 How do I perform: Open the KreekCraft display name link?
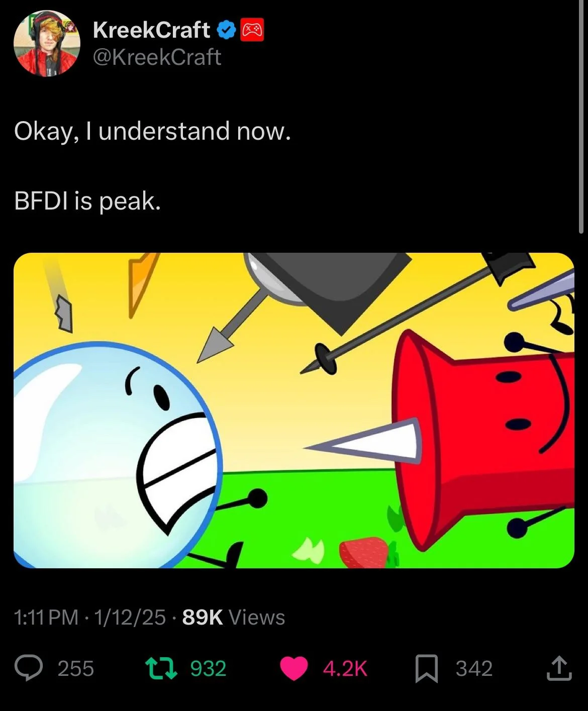[x=151, y=30]
